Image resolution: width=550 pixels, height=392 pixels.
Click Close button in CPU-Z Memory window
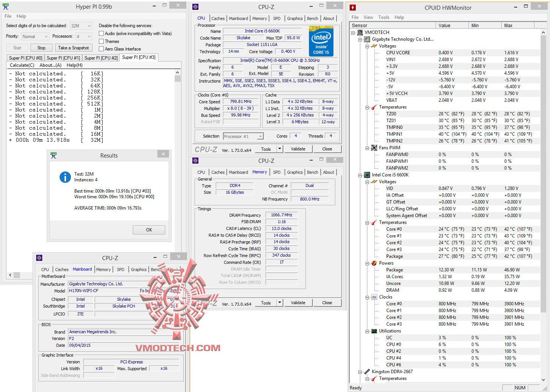(327, 303)
